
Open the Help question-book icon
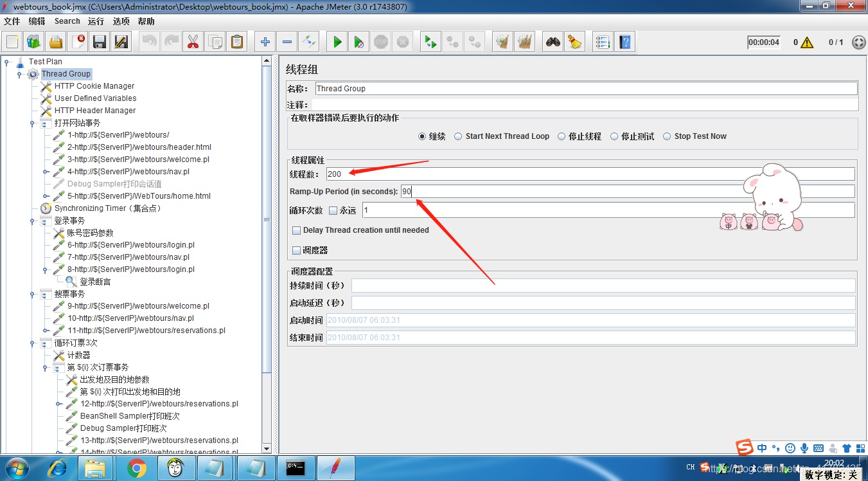pyautogui.click(x=624, y=42)
